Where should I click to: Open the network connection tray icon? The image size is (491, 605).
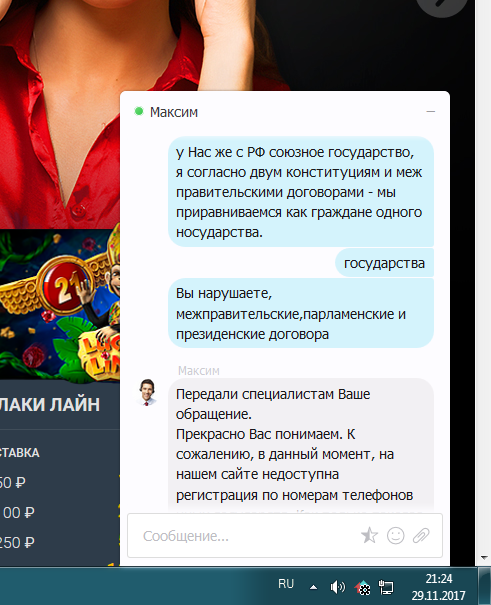click(386, 587)
